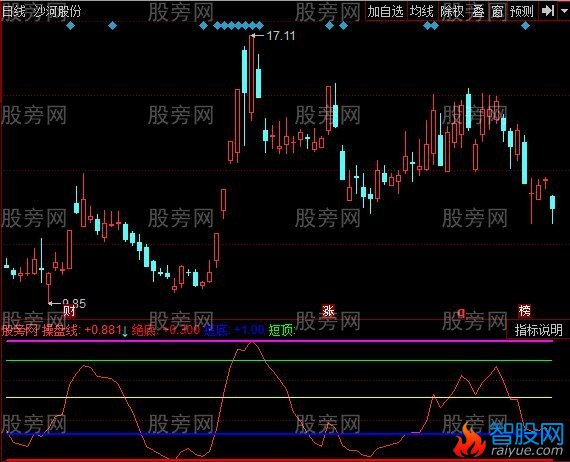Open the 预测 forecast tool
Screen dimensions: 570x462
pos(522,12)
